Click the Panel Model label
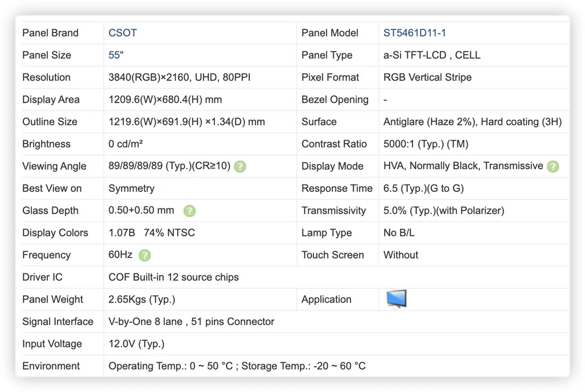This screenshot has height=392, width=585. pyautogui.click(x=330, y=33)
